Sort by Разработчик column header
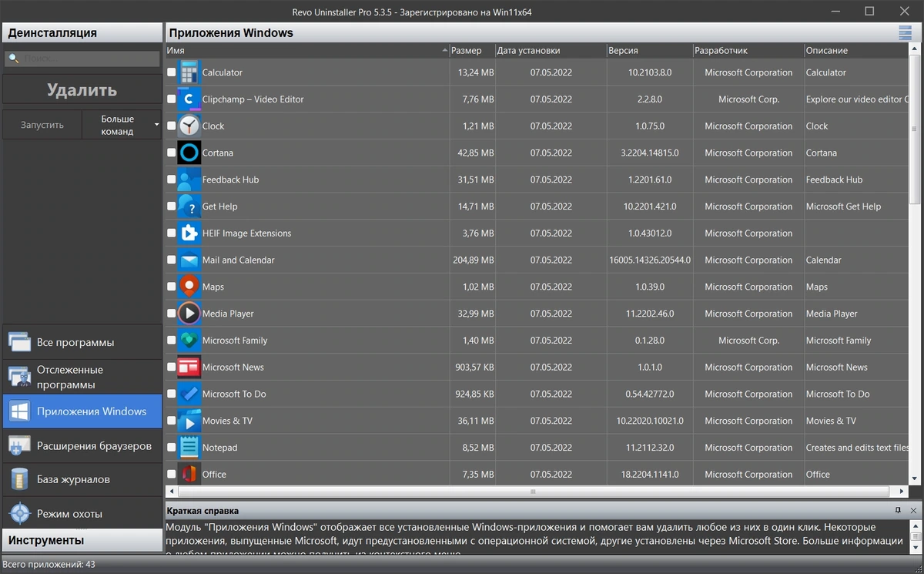The width and height of the screenshot is (924, 574). tap(748, 50)
